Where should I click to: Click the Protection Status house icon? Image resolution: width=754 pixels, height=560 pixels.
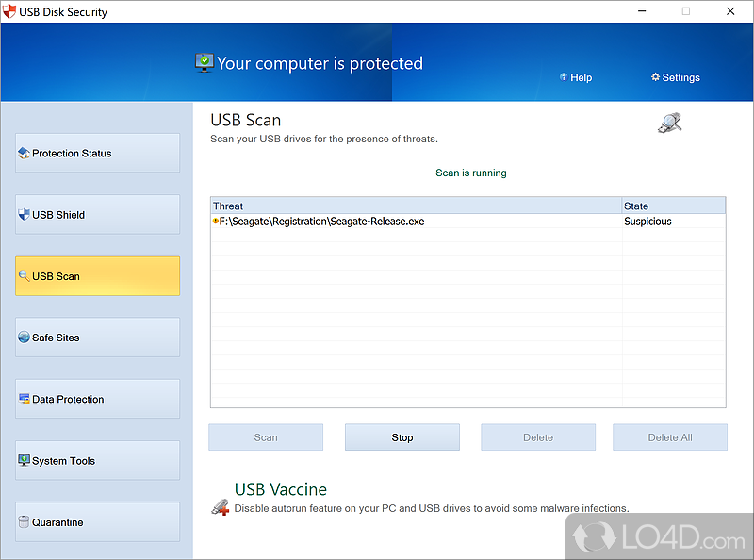coord(24,154)
